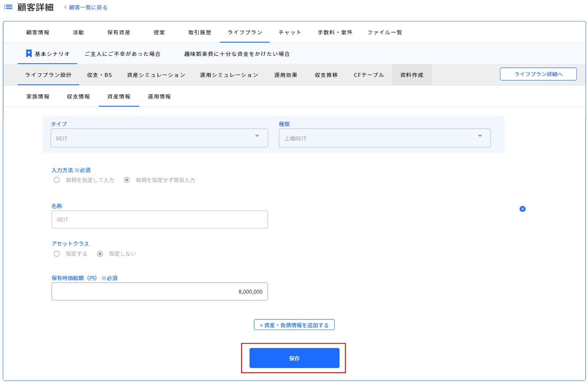Image resolution: width=588 pixels, height=382 pixels.
Task: Switch to the 顧客情報 tab
Action: [x=38, y=32]
